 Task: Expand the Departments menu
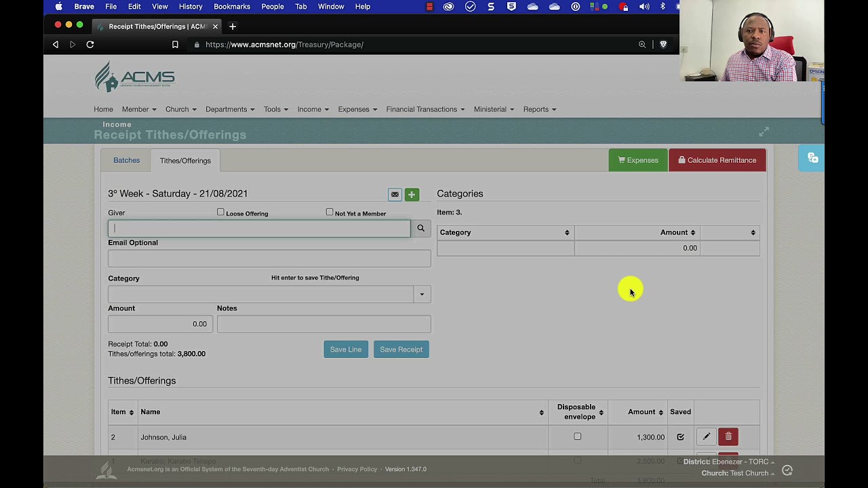tap(230, 109)
